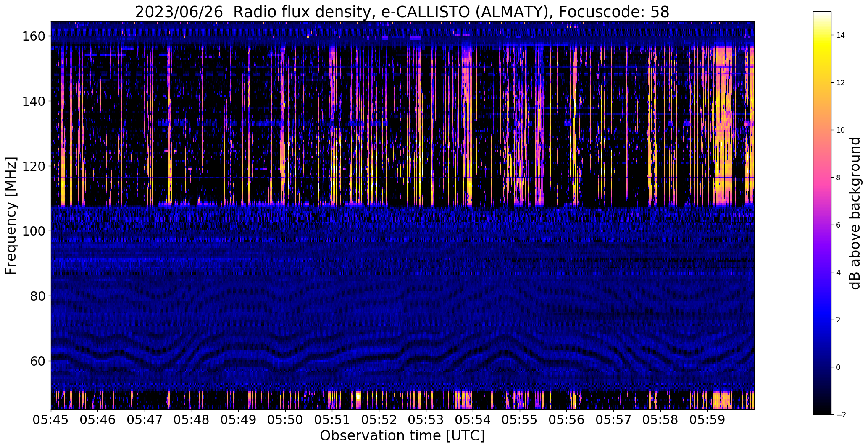Click the 'Observation time [UTC]' x-axis label
The width and height of the screenshot is (868, 448).
402,436
